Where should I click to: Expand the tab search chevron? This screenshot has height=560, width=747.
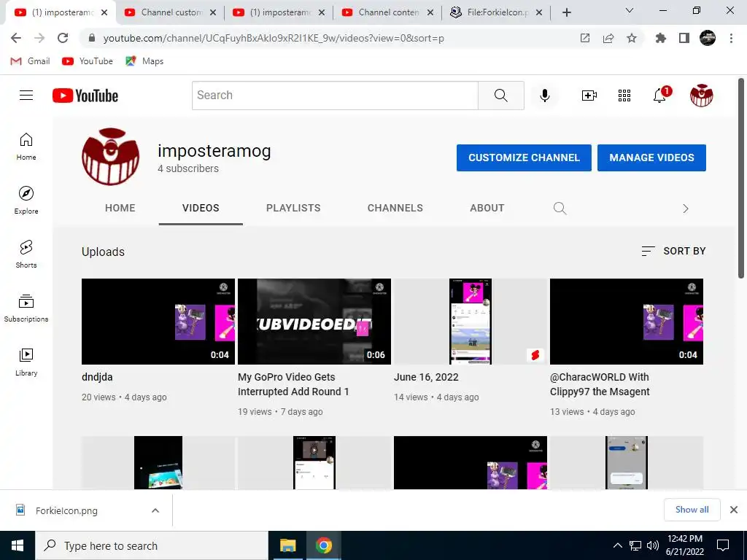click(x=630, y=10)
